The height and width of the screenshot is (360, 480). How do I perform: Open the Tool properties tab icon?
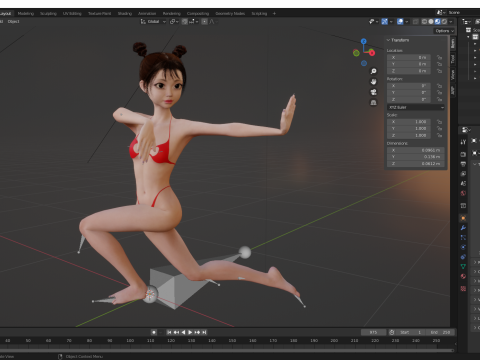click(463, 142)
